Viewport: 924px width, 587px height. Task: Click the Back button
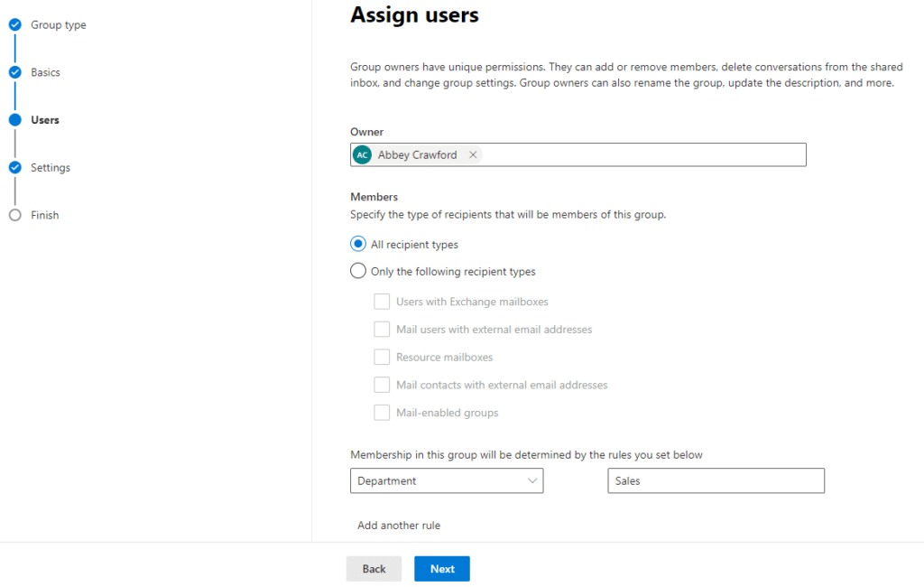pos(374,569)
